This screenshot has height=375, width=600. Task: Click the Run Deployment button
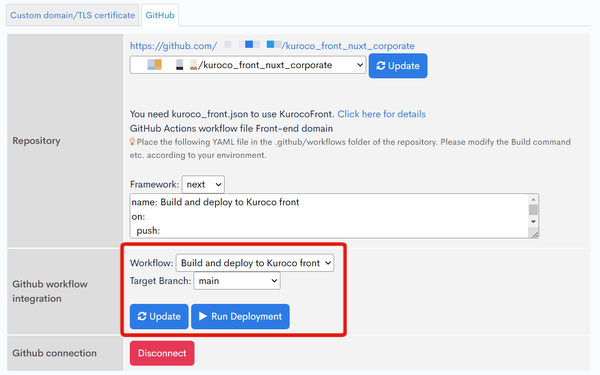coord(240,316)
